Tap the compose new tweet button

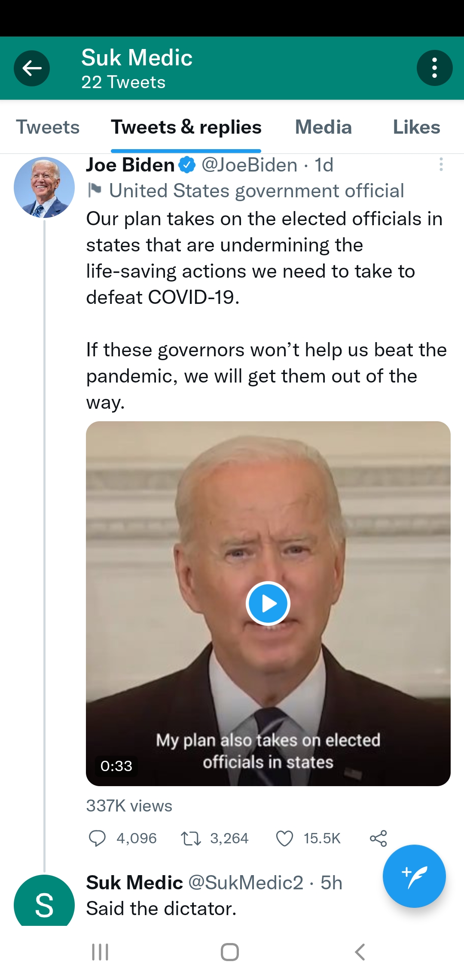click(414, 876)
